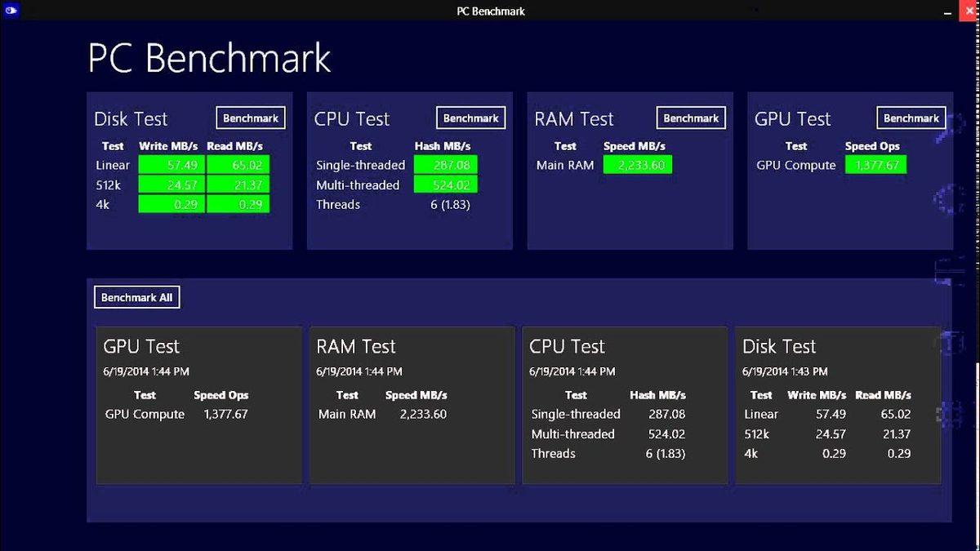This screenshot has height=551, width=980.
Task: Click the eye icon in the title bar
Action: [x=11, y=11]
